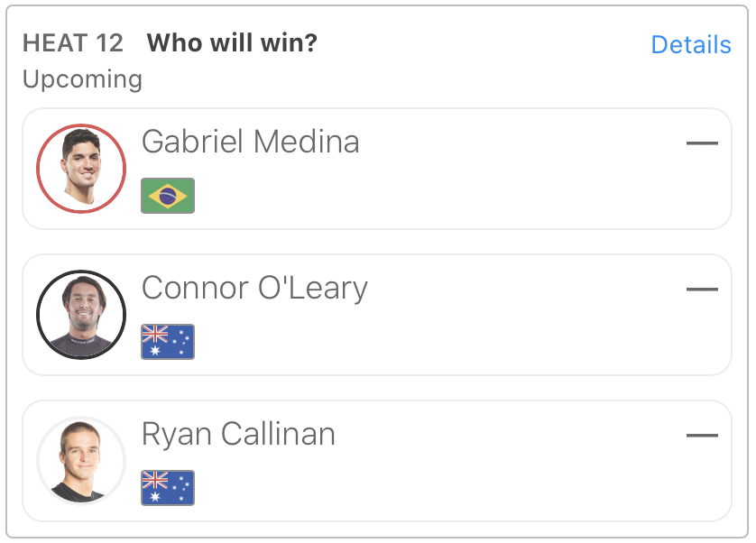Screen dimensions: 756x543
Task: Click the dash icon in Gabriel Medina's row
Action: point(702,143)
